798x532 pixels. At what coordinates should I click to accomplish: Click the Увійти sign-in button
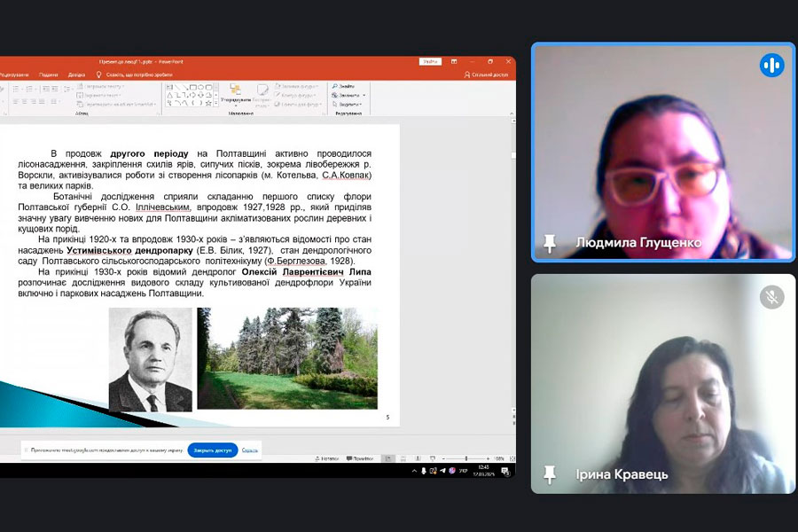tap(430, 61)
